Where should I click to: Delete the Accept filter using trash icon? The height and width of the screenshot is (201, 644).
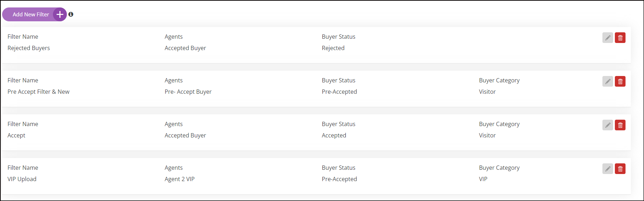620,125
